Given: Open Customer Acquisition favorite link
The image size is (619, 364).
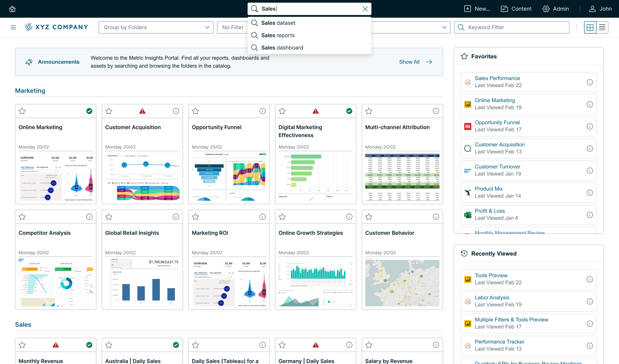Looking at the screenshot, I should pos(500,145).
